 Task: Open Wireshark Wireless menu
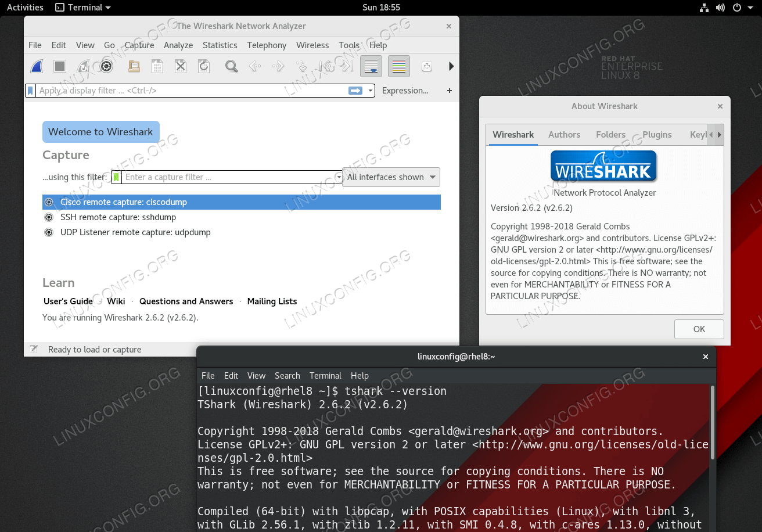coord(312,45)
